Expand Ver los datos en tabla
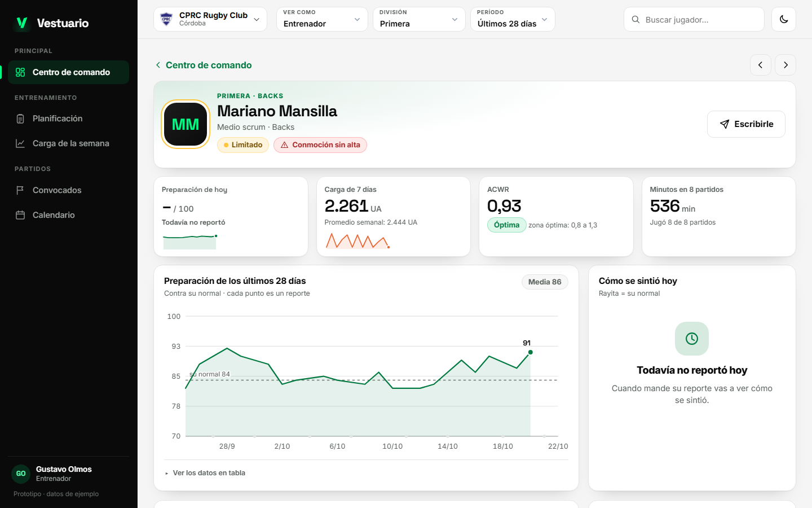The image size is (812, 508). click(x=205, y=473)
